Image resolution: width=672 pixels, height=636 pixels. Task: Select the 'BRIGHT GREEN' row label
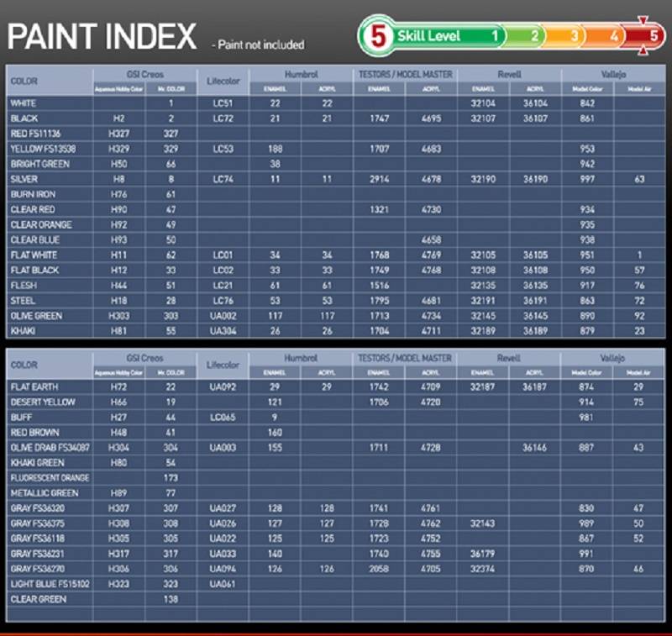(x=39, y=164)
